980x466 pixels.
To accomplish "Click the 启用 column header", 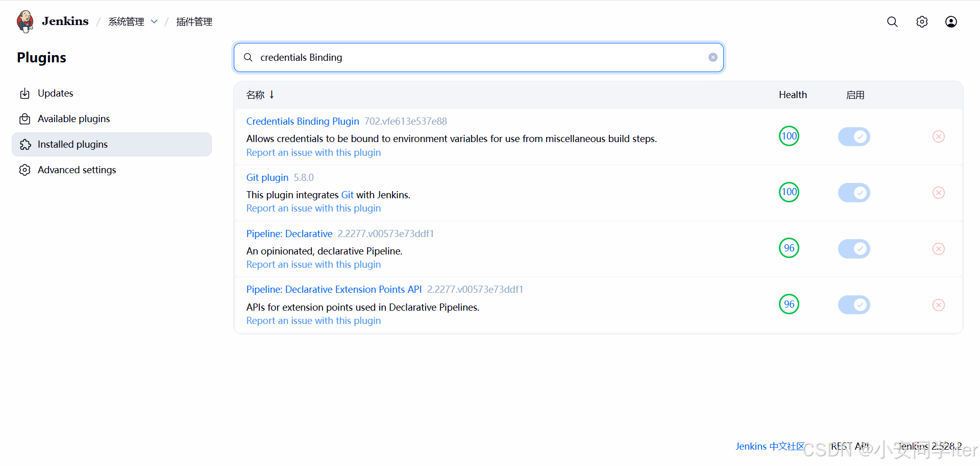I will tap(855, 95).
